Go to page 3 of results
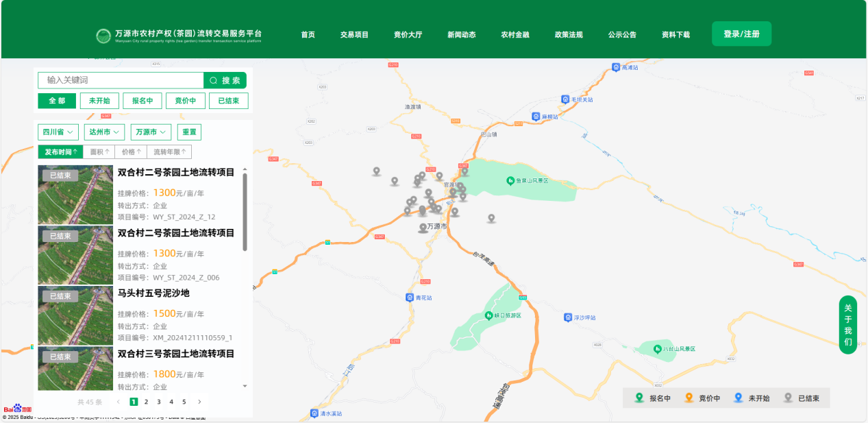Viewport: 868px width, 423px height. [x=159, y=402]
